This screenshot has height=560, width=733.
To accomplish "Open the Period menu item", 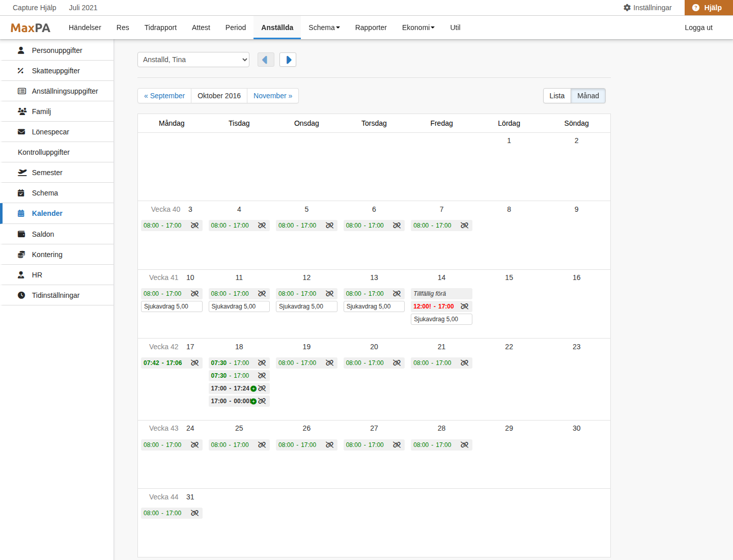I will (x=236, y=27).
